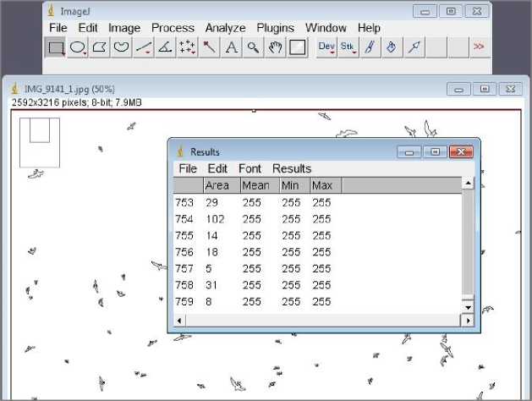Minimize the ImageJ main window
Image resolution: width=532 pixels, height=401 pixels.
pyautogui.click(x=425, y=12)
